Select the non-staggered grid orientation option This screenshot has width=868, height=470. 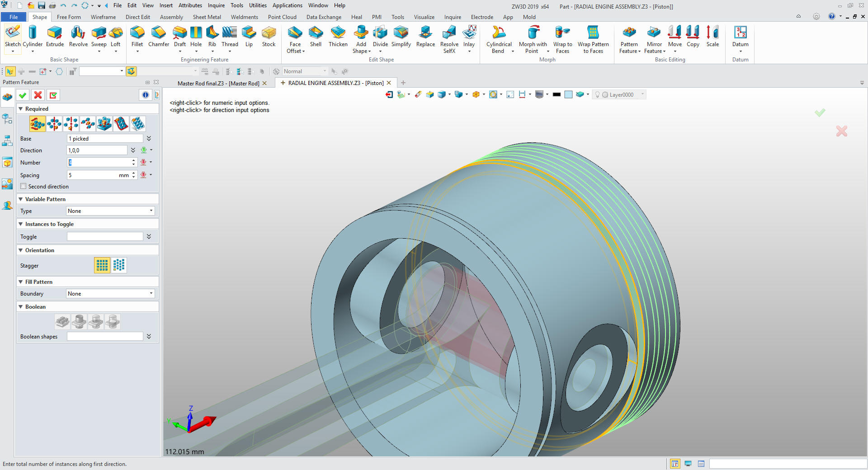[x=102, y=265]
